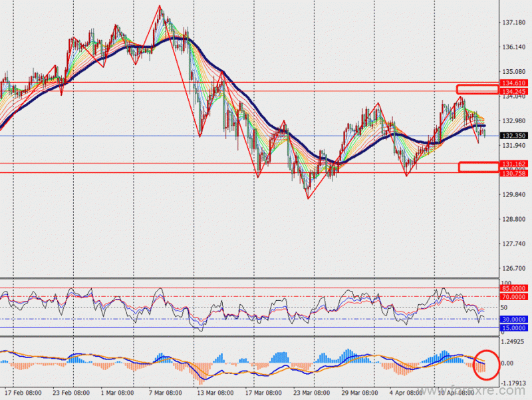Click the forexre.com watermark link
532x400 pixels.
473,391
